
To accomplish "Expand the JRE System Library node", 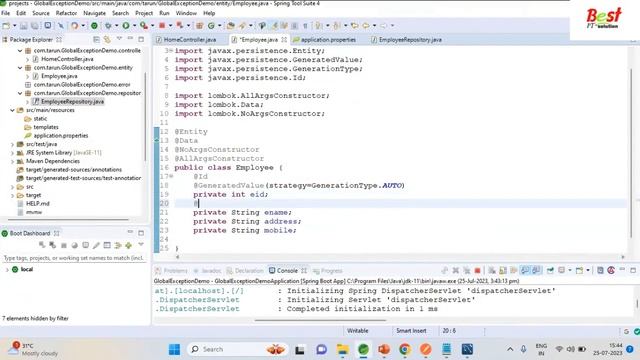I will click(x=12, y=153).
